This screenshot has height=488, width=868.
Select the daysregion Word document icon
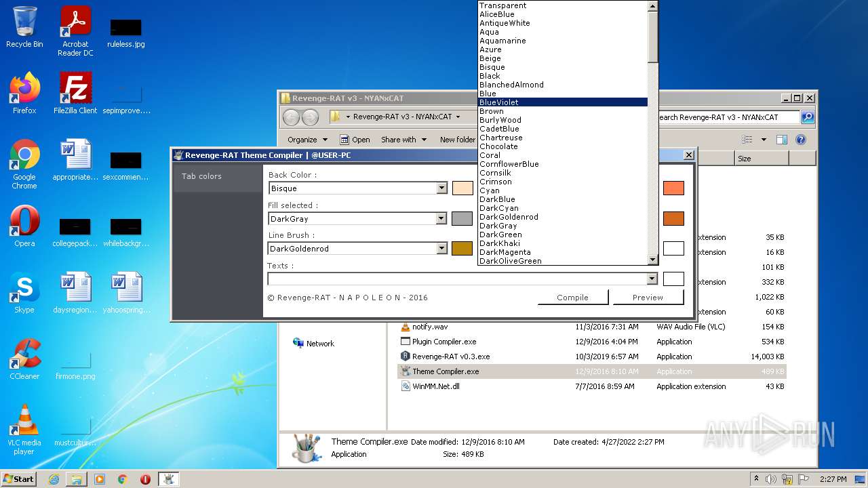click(x=75, y=293)
